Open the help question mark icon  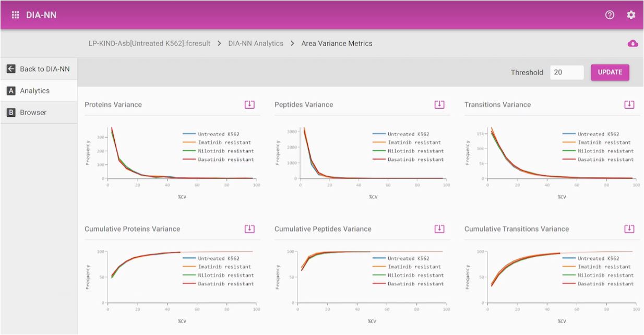(610, 15)
